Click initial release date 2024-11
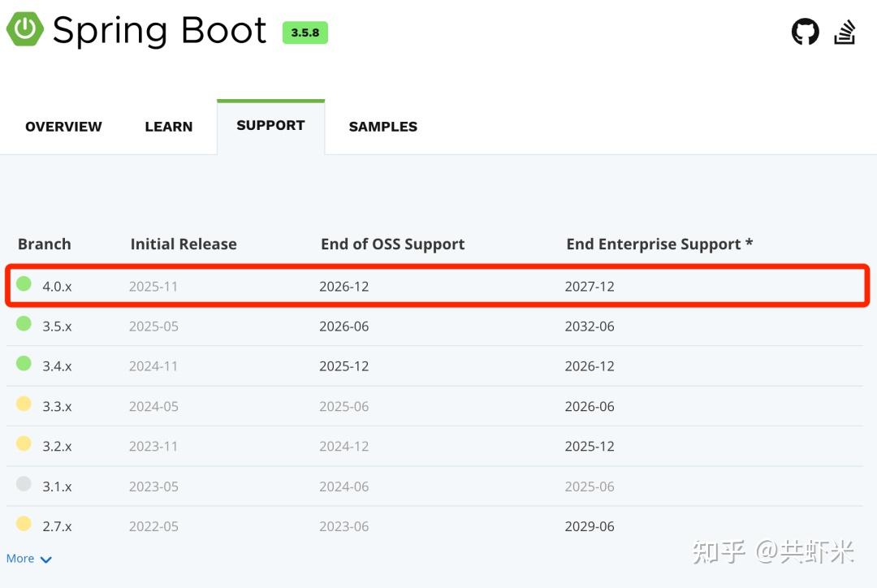This screenshot has width=877, height=588. click(x=153, y=366)
